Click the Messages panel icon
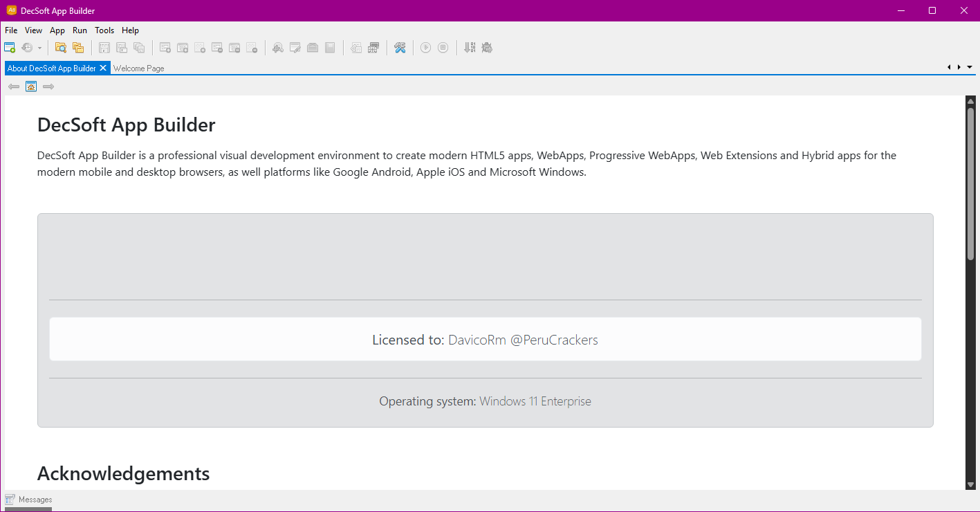The width and height of the screenshot is (980, 512). point(10,500)
